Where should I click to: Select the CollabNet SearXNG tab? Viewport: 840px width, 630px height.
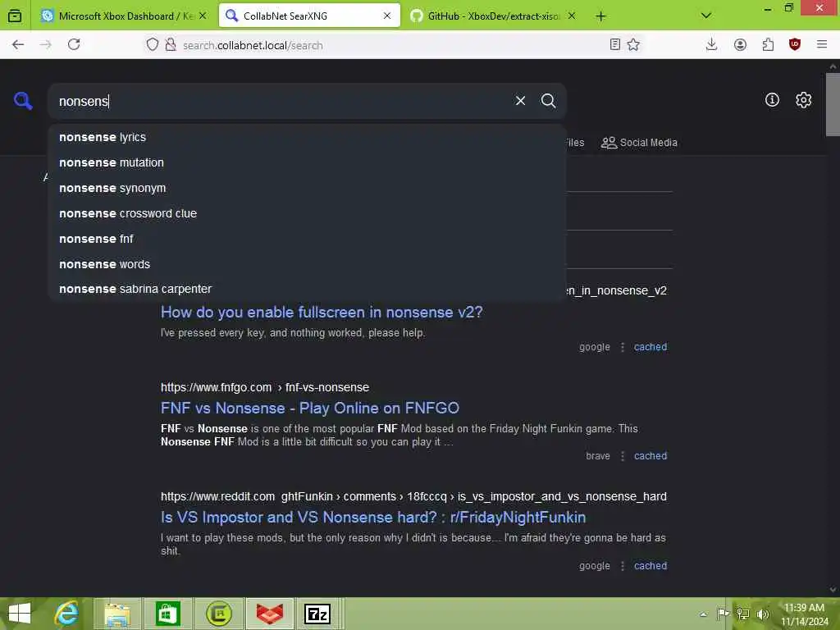309,16
